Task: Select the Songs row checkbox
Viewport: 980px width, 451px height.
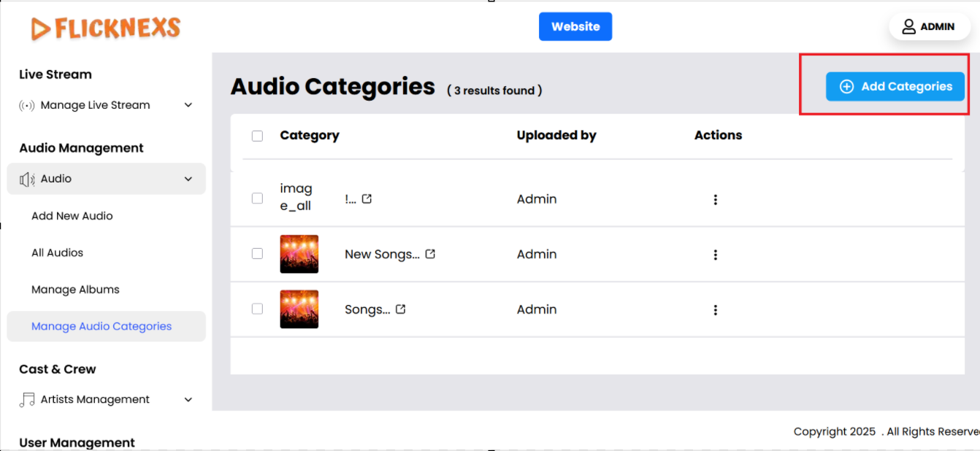Action: (x=257, y=309)
